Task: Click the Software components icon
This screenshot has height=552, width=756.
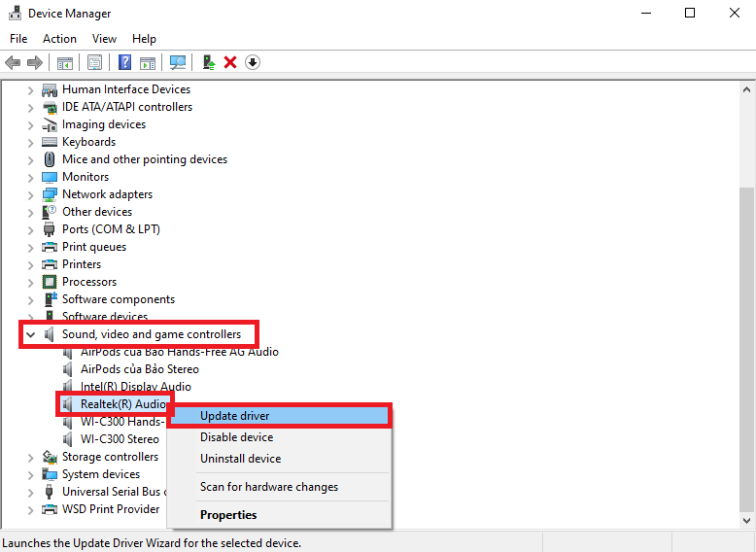Action: coord(51,299)
